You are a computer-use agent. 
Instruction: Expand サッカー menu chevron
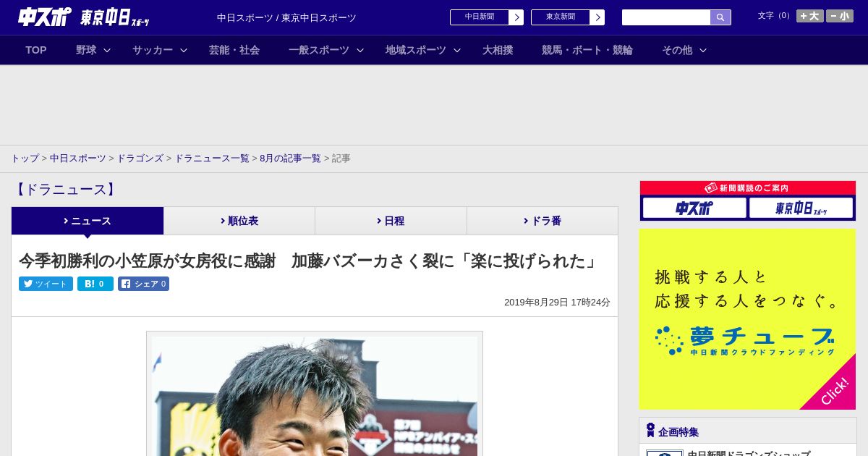184,50
